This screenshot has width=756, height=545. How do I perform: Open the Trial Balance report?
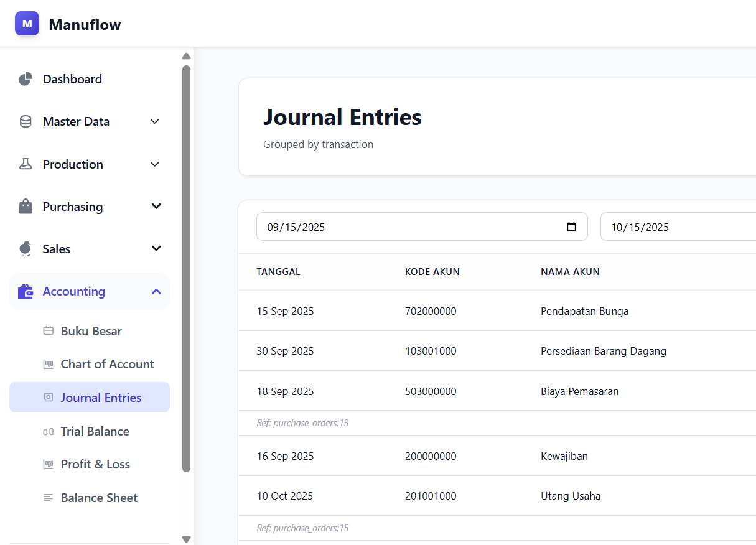click(95, 431)
